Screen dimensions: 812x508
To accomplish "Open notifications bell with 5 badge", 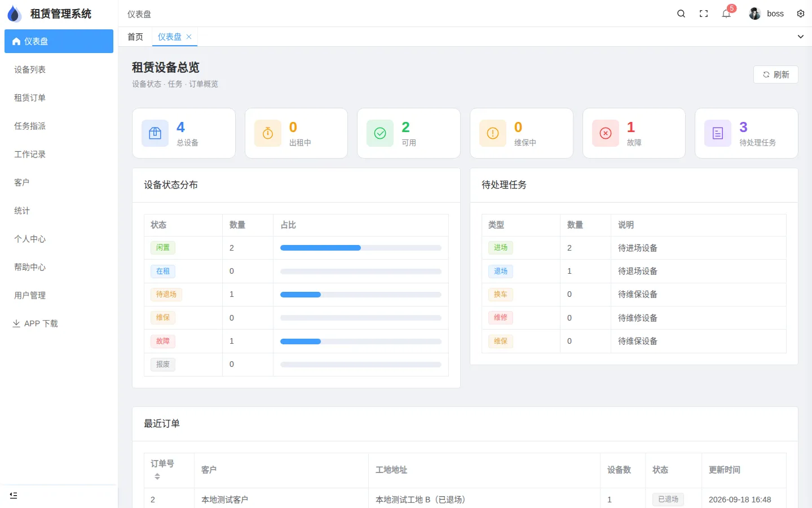I will click(x=726, y=14).
